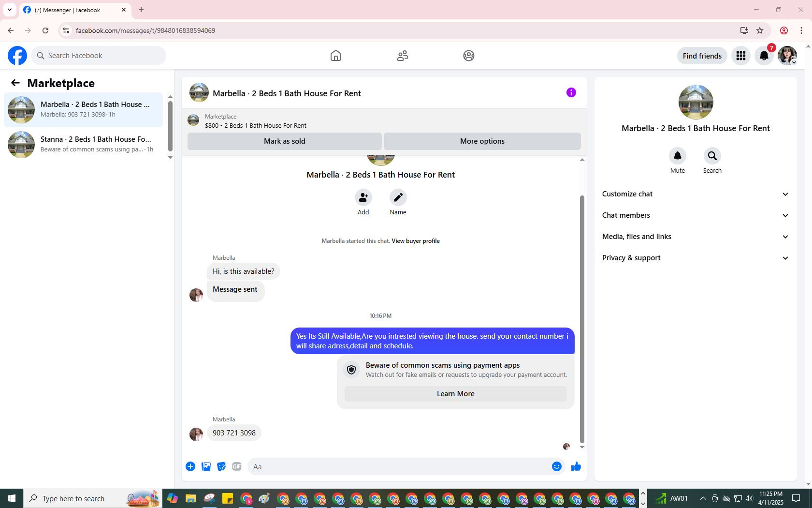
Task: Select the Marbella 2 Beds house conversation
Action: (84, 110)
